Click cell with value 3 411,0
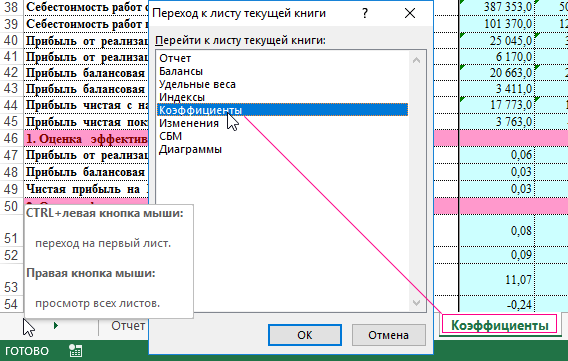The width and height of the screenshot is (568, 361). pyautogui.click(x=497, y=89)
